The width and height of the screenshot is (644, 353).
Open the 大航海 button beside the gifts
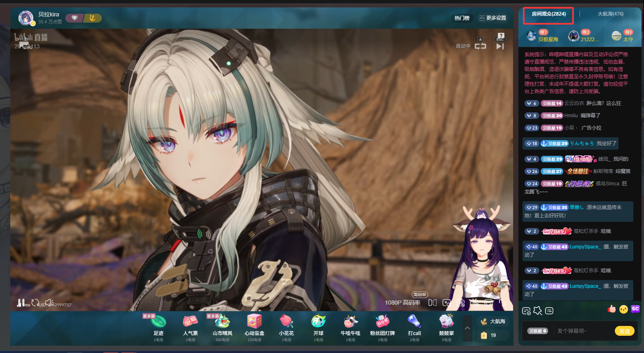coord(493,321)
